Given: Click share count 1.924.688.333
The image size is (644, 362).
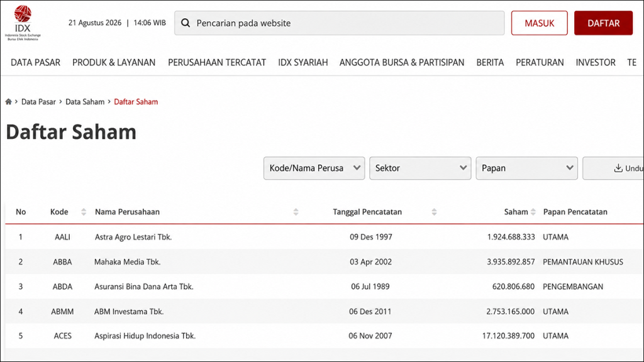Looking at the screenshot, I should (511, 237).
